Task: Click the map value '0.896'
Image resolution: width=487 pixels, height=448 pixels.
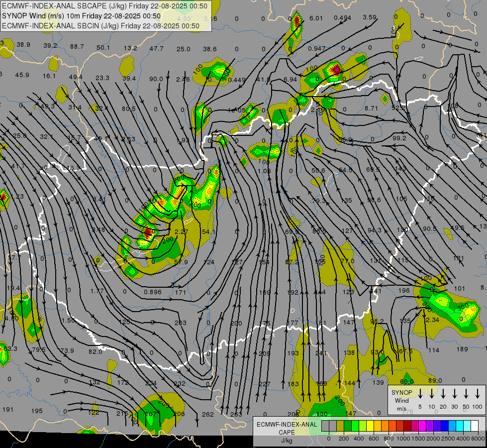Action: coord(153,292)
